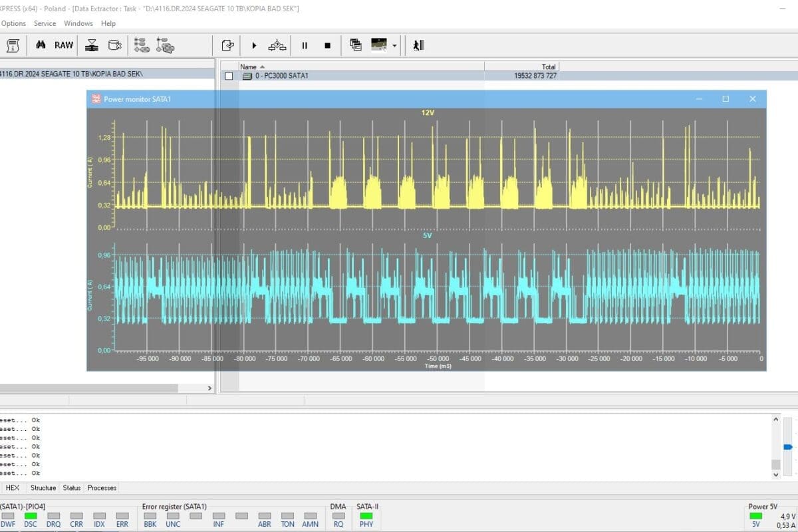Pause the running extraction task
This screenshot has height=532, width=798.
[305, 45]
